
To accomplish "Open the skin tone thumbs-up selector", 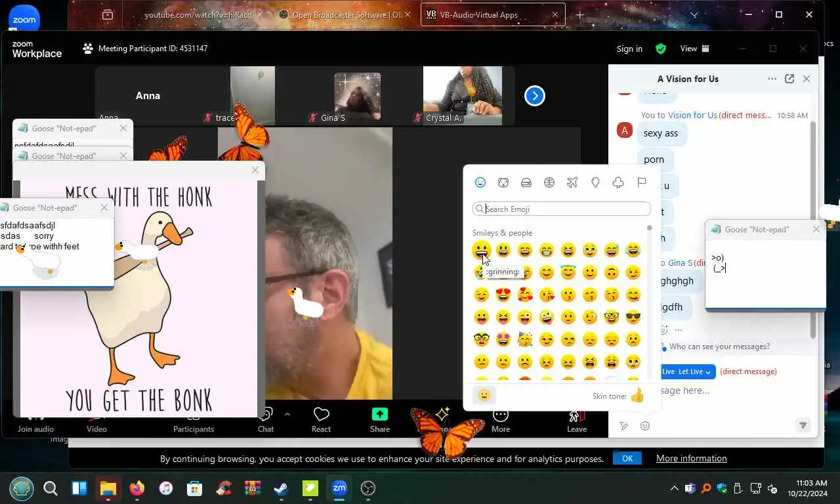I will click(637, 396).
